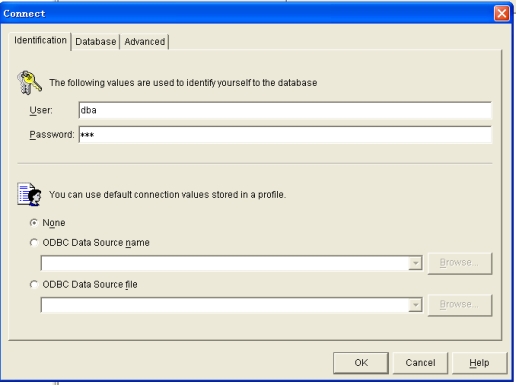Click inside the Data Source file combo box
This screenshot has width=517, height=386.
click(225, 305)
